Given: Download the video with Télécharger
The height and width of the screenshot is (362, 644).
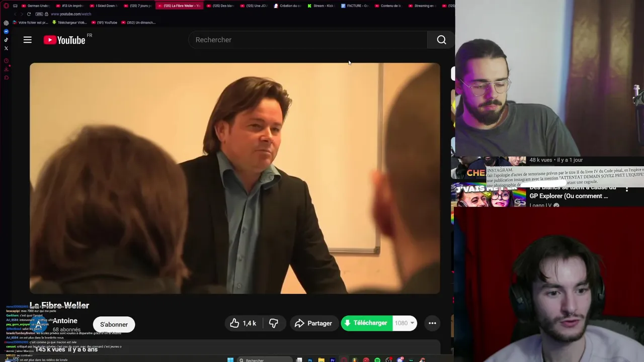Looking at the screenshot, I should (x=366, y=323).
